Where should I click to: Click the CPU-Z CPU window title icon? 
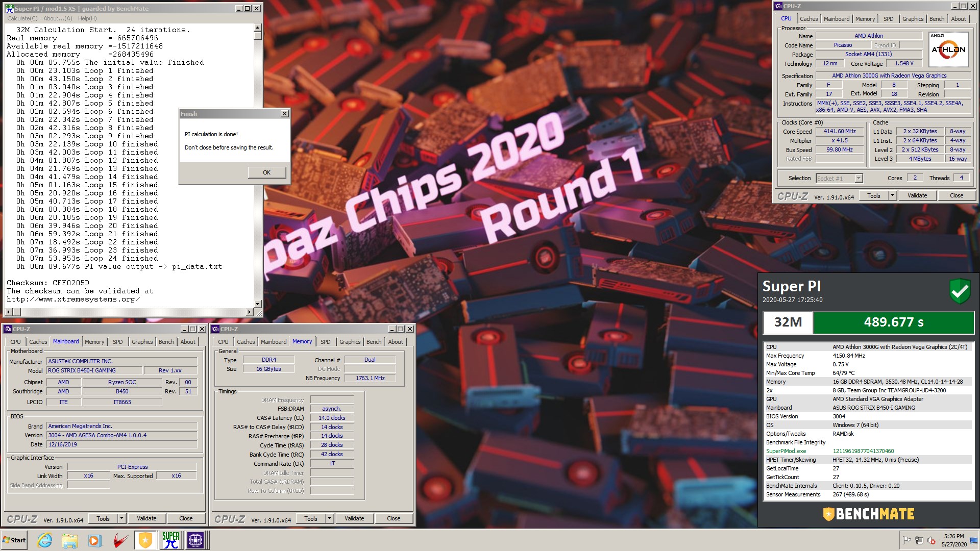[x=778, y=6]
